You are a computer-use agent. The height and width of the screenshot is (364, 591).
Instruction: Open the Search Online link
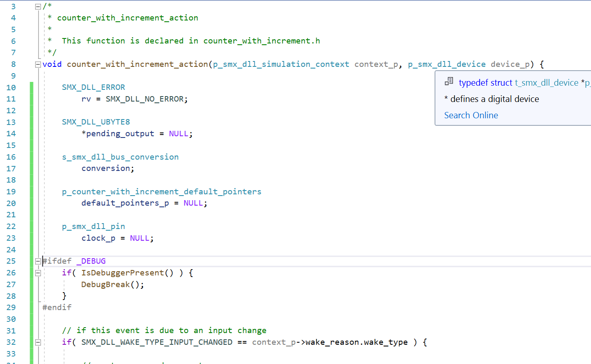click(x=471, y=115)
